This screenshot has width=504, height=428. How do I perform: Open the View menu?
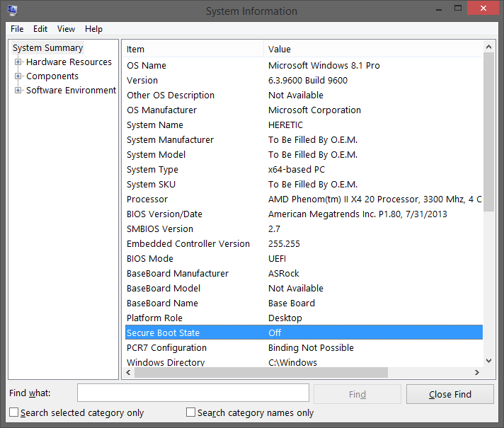point(66,29)
